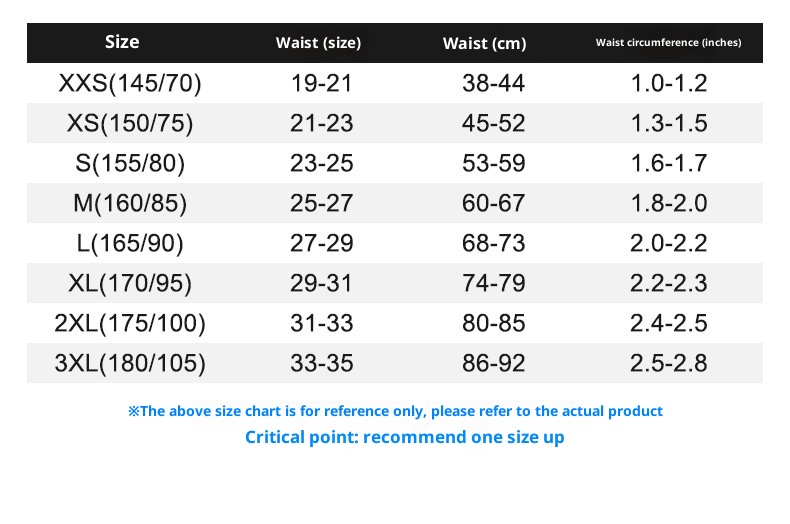Click the Waist (cm) column header
Viewport: 790px width, 524px height.
tap(484, 43)
